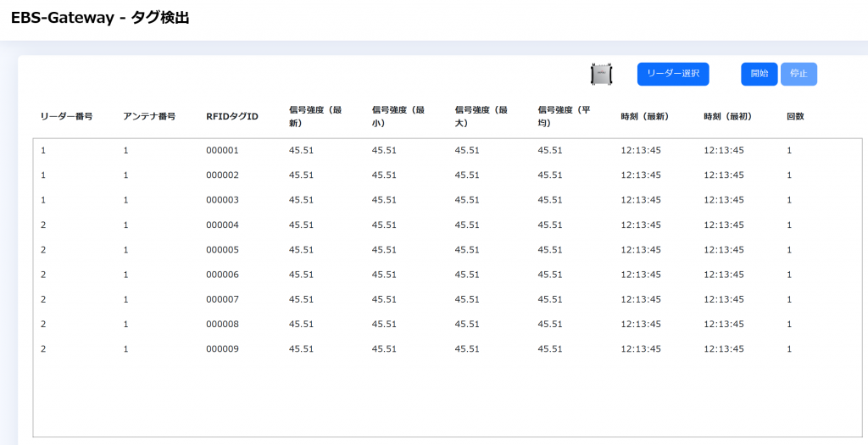The width and height of the screenshot is (868, 445).
Task: Select the tag ID 000007 cell
Action: click(x=223, y=299)
